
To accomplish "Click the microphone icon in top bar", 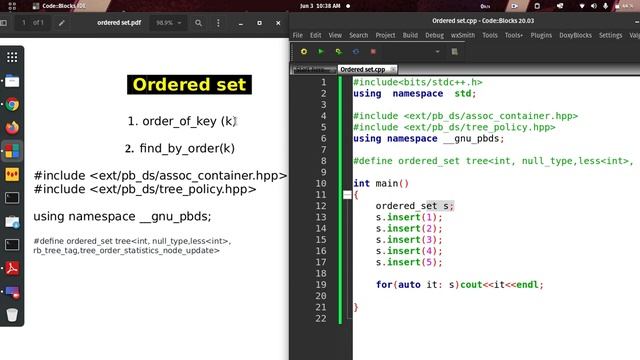I will [606, 6].
